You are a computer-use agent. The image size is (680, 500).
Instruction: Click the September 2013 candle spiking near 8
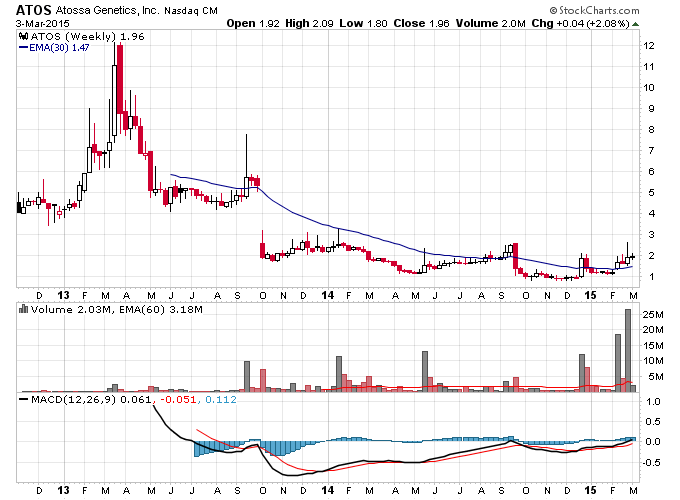click(x=246, y=166)
